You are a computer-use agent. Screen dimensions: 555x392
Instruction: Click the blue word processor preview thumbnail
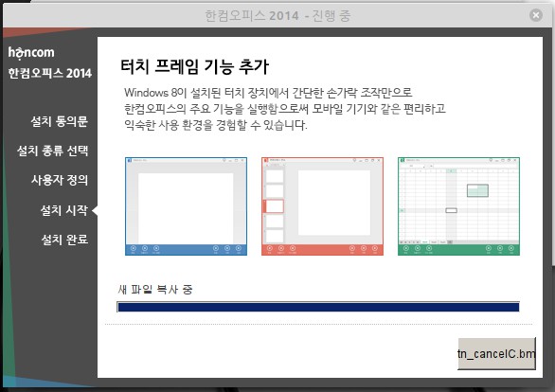point(187,206)
